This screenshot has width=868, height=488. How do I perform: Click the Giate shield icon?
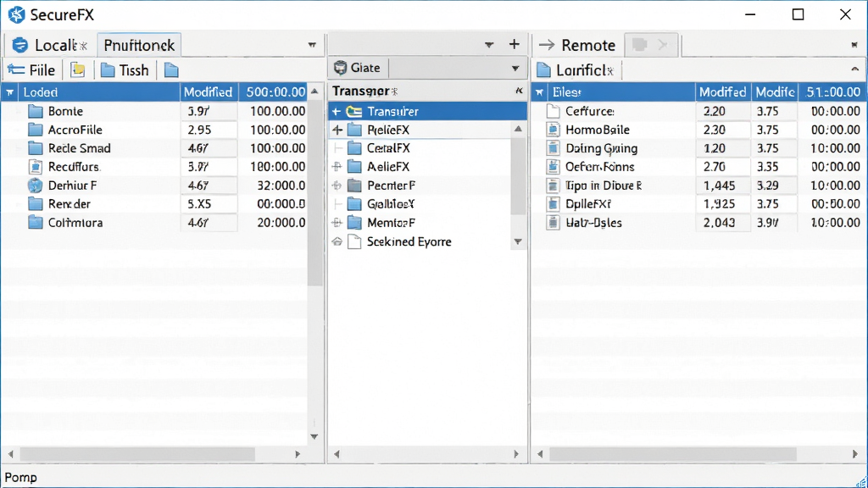341,68
